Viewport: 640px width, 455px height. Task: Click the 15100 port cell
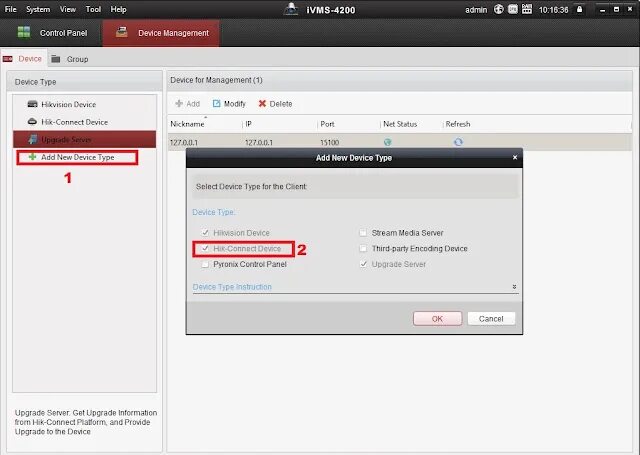pyautogui.click(x=329, y=142)
